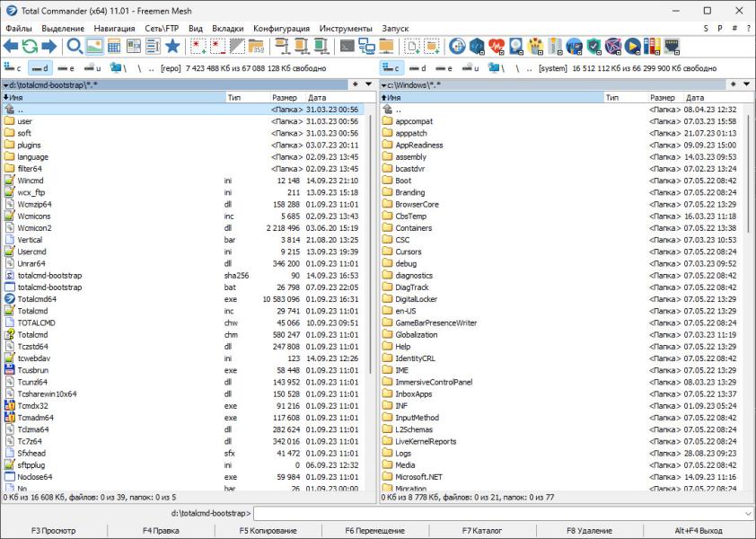Open right panel favorites asterisk button

point(734,84)
